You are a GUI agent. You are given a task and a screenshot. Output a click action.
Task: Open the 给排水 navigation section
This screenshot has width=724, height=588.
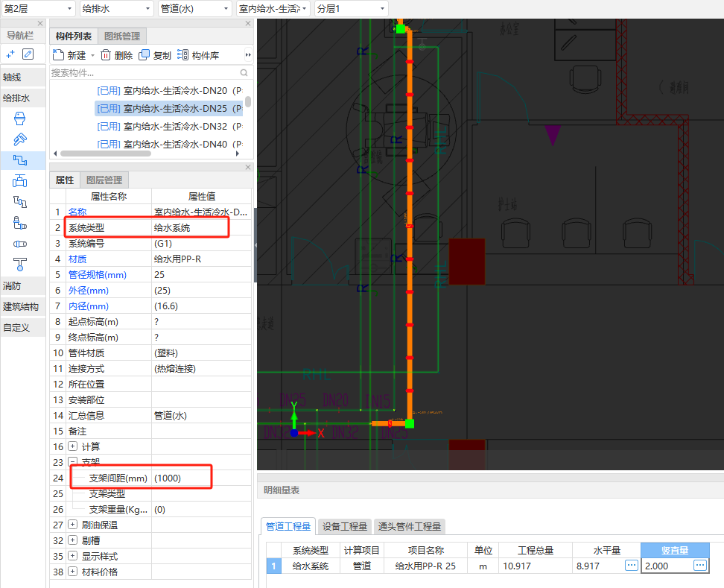tap(23, 98)
